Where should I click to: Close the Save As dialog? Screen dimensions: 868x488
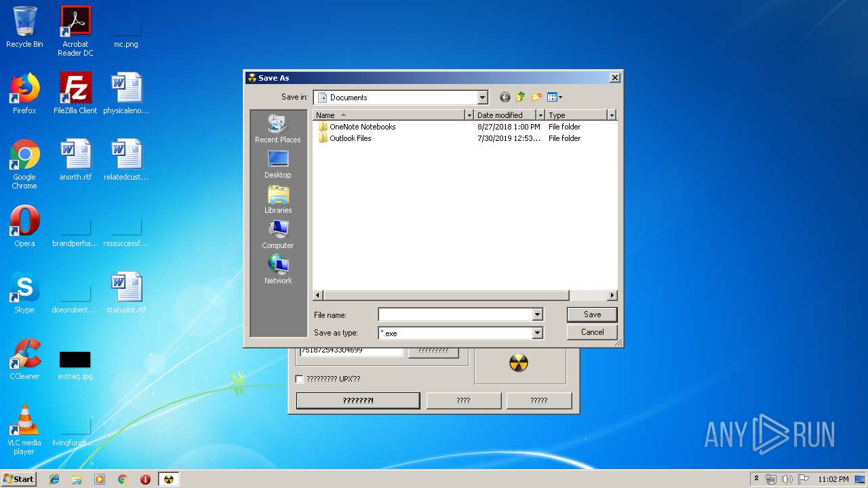pos(614,78)
